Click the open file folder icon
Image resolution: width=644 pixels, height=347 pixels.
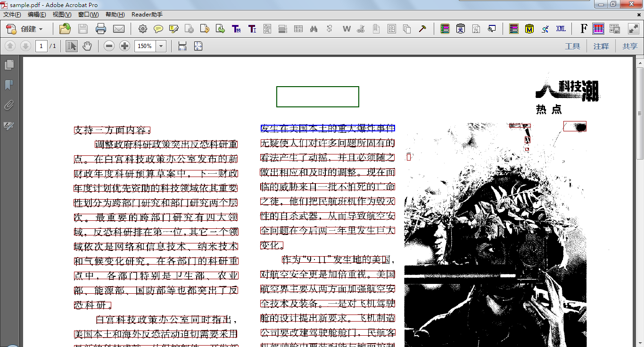65,29
